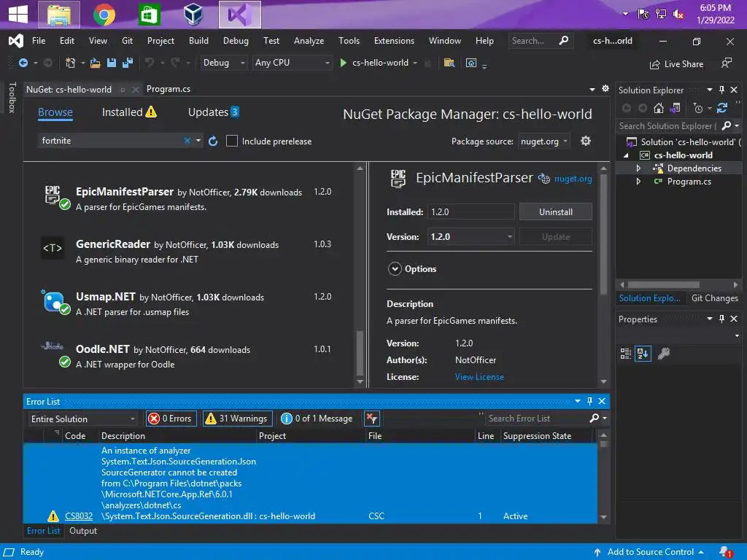
Task: Click the Sync refresh icon in Solution Explorer
Action: pos(721,108)
